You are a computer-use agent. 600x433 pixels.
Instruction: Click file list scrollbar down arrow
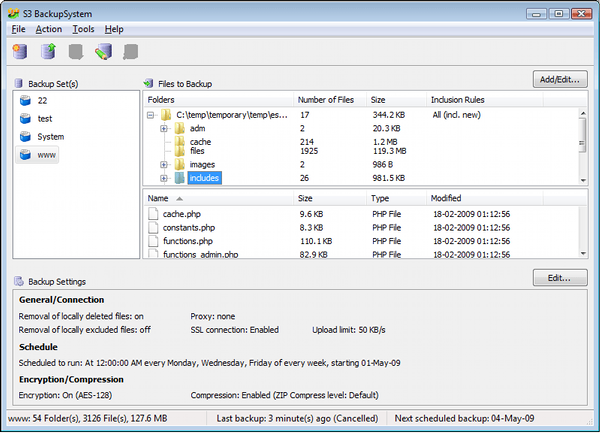pos(583,253)
